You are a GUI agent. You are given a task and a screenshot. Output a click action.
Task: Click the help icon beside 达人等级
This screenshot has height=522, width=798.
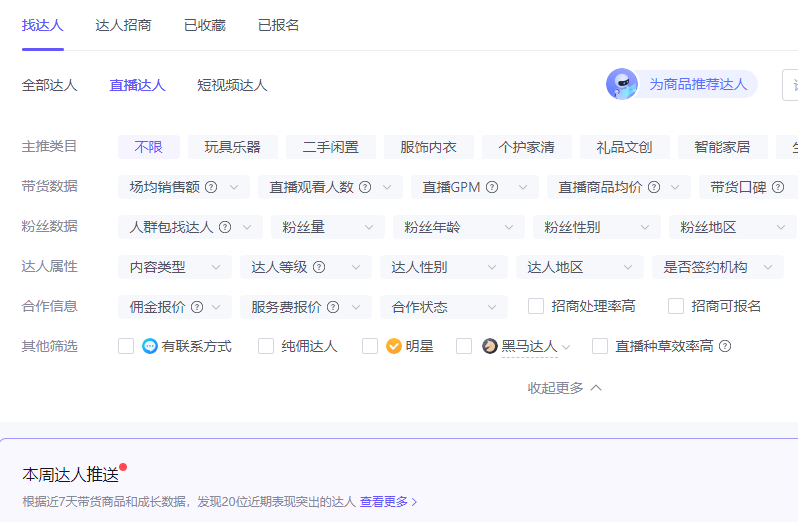pos(319,267)
